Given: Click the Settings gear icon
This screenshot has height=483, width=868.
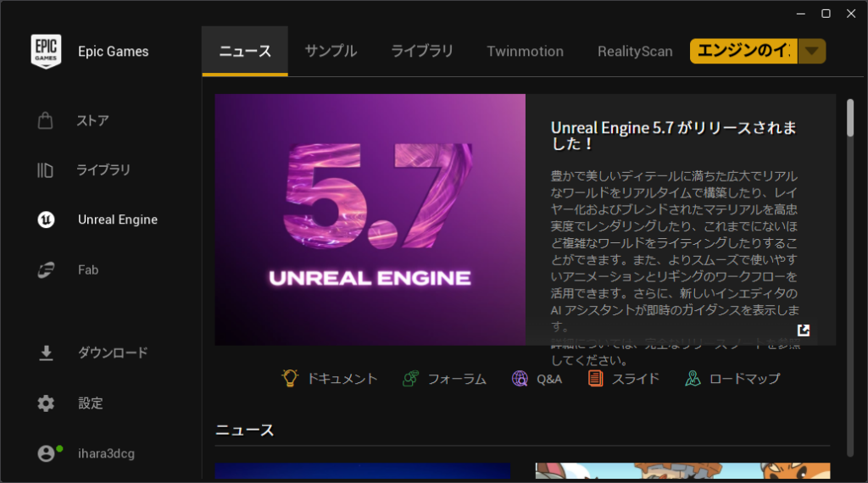Looking at the screenshot, I should [x=46, y=403].
